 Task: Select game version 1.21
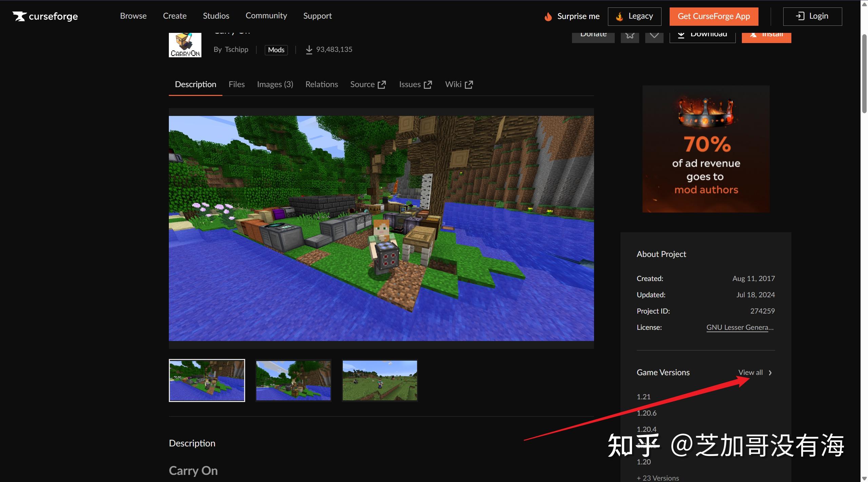(x=644, y=397)
